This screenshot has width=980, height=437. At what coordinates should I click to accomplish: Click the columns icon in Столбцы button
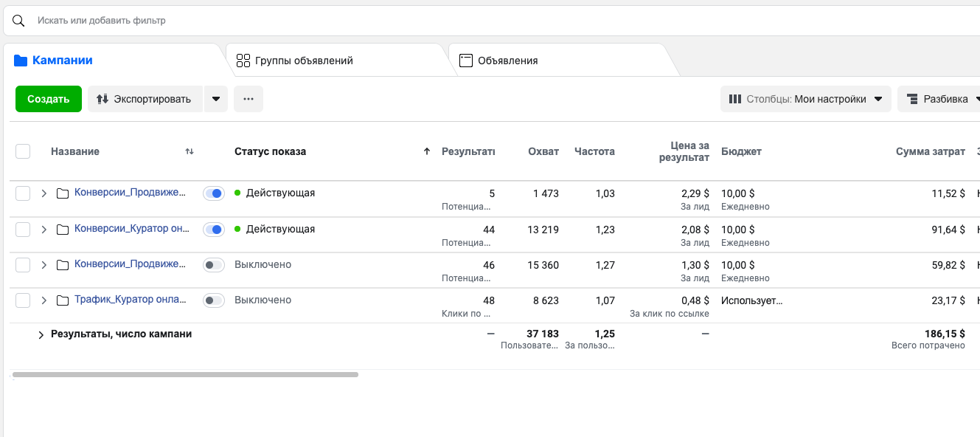click(735, 99)
